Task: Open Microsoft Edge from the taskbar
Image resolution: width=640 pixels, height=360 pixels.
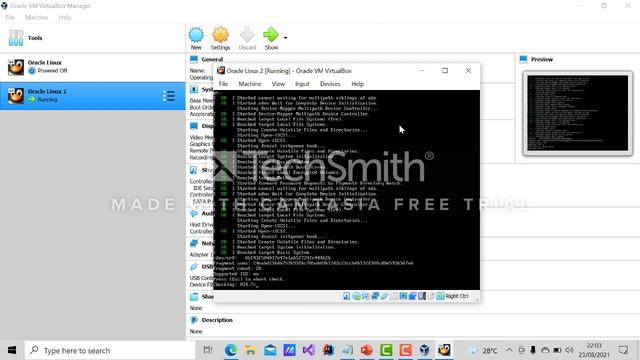Action: (x=231, y=350)
